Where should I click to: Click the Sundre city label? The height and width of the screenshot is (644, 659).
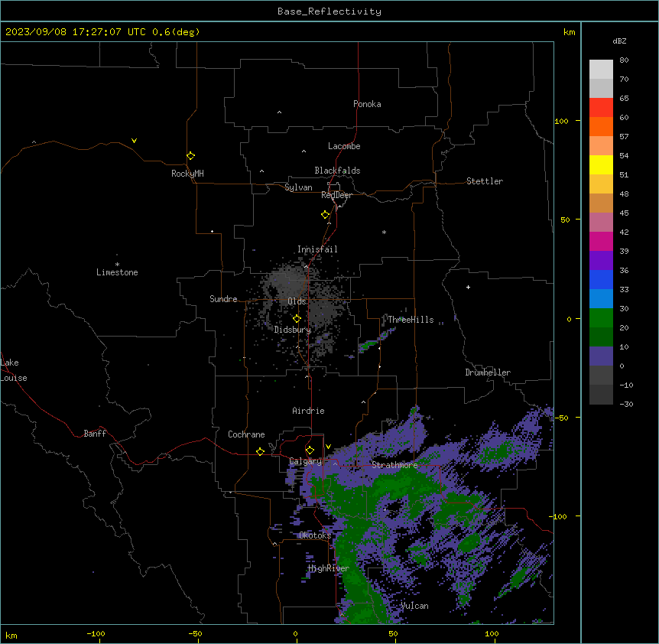[x=223, y=299]
